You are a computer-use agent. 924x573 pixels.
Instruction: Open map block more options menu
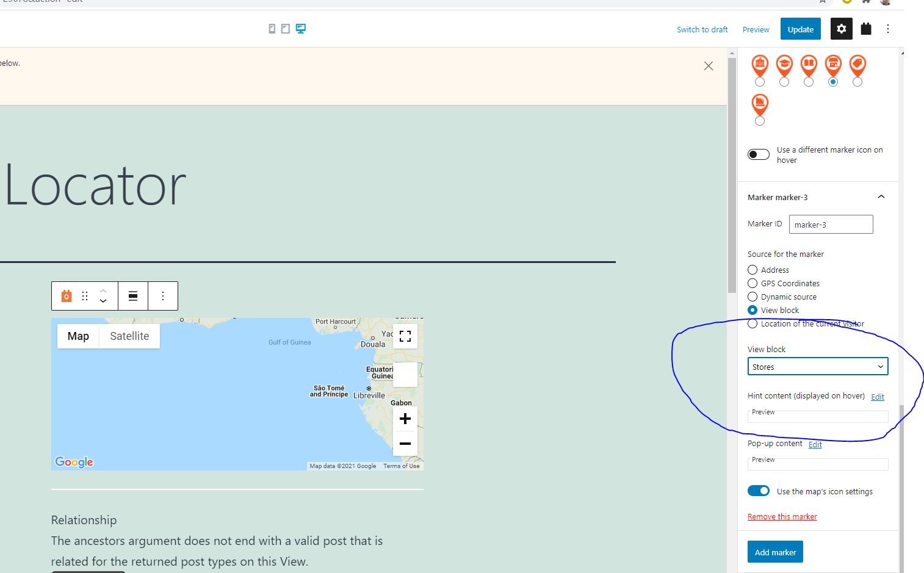click(x=163, y=296)
